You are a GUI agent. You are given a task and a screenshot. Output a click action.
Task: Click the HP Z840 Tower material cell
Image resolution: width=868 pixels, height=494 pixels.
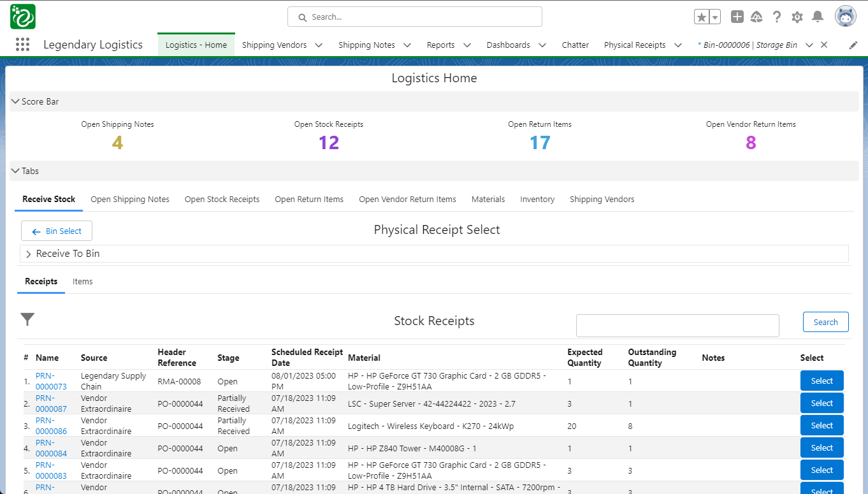tap(412, 449)
